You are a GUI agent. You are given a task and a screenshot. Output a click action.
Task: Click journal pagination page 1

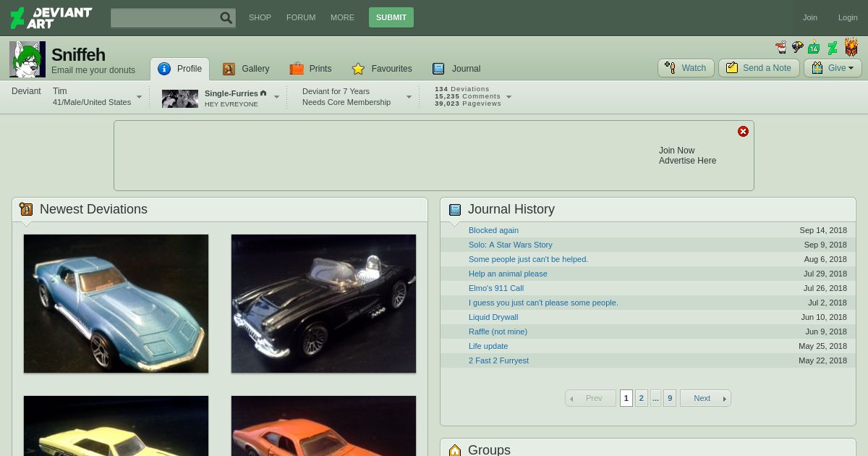(626, 398)
